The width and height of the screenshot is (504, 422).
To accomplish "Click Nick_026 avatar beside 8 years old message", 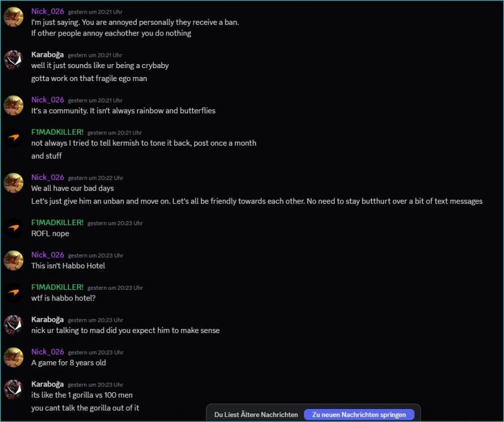I will [14, 357].
